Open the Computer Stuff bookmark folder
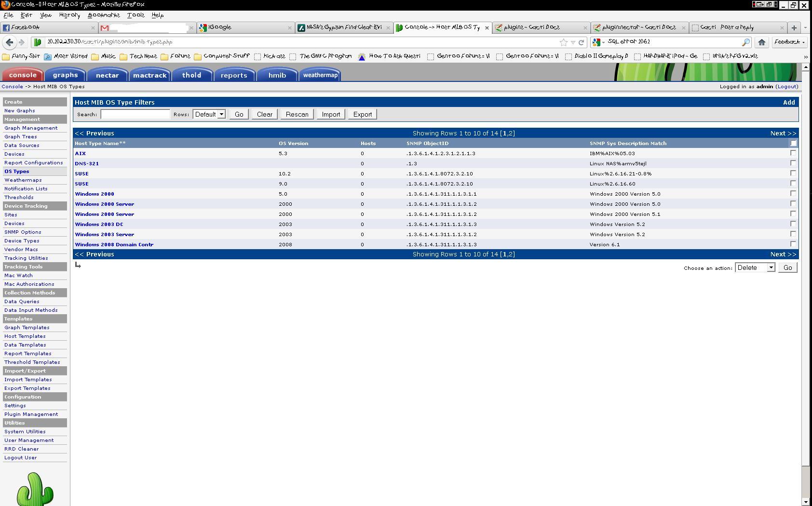Screen dimensions: 812x506 (222, 56)
